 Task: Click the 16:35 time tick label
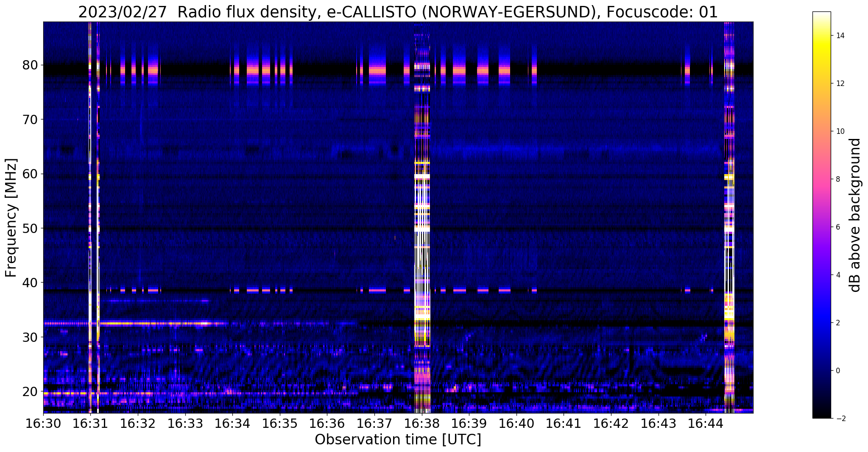tap(280, 423)
